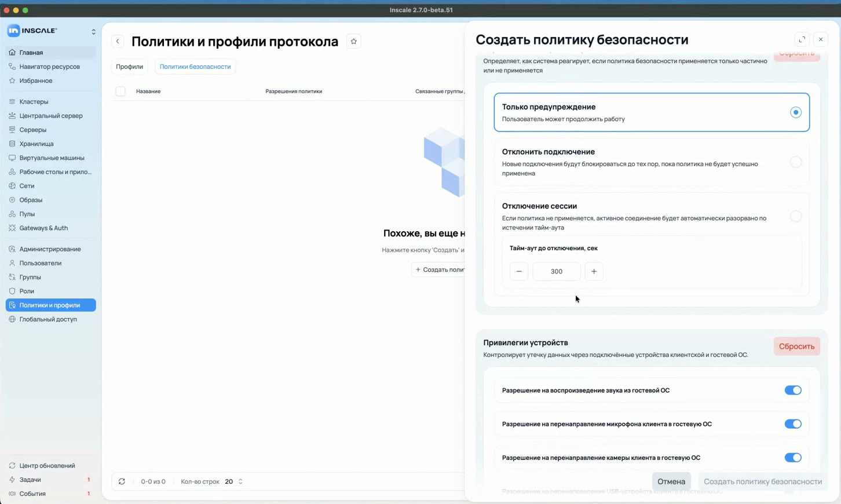The height and width of the screenshot is (504, 841).
Task: Click the Серверы sidebar icon
Action: click(x=12, y=130)
